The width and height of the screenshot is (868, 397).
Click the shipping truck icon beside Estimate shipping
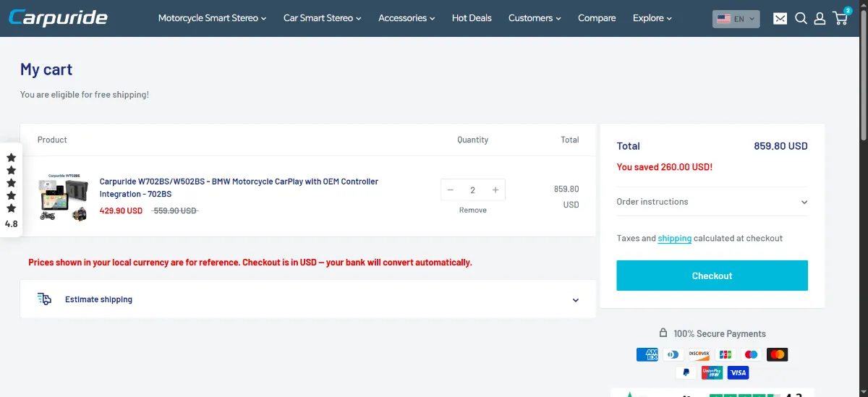tap(44, 299)
